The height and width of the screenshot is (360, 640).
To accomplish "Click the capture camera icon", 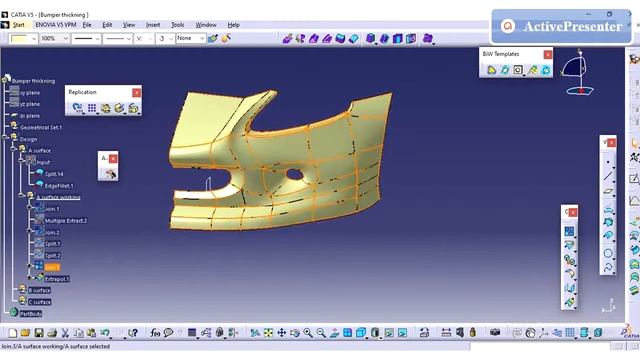I will [495, 333].
